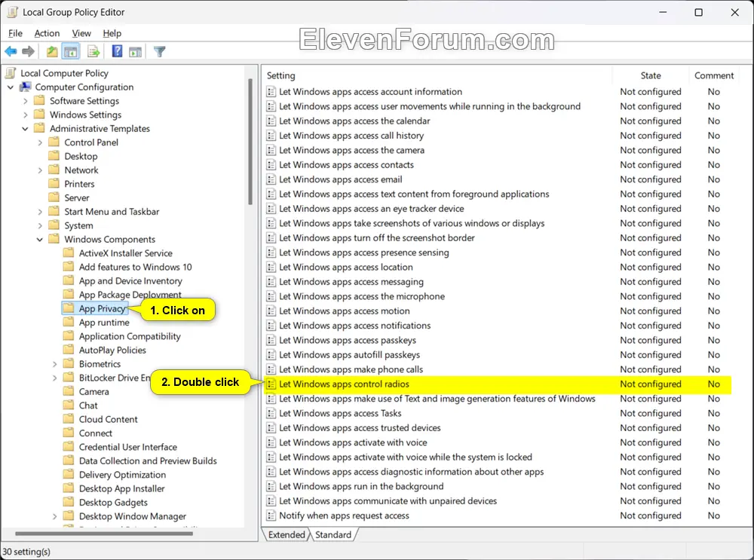Open the File menu

[x=15, y=33]
